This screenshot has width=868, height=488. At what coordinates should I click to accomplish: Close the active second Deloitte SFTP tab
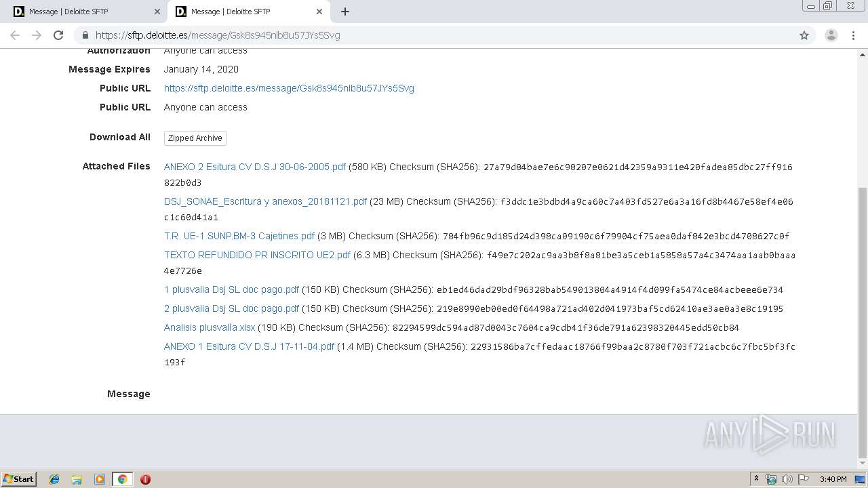point(319,12)
